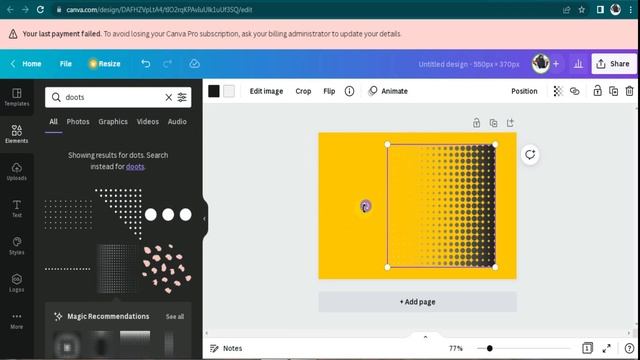Click the design title Untitled design
Screen dimensions: 640x360
click(469, 64)
